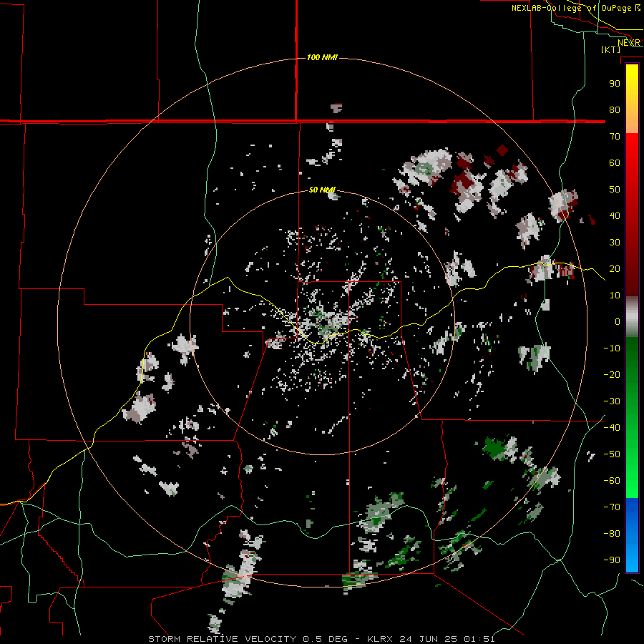
Task: Click the 80 value on the velocity legend
Action: 615,110
